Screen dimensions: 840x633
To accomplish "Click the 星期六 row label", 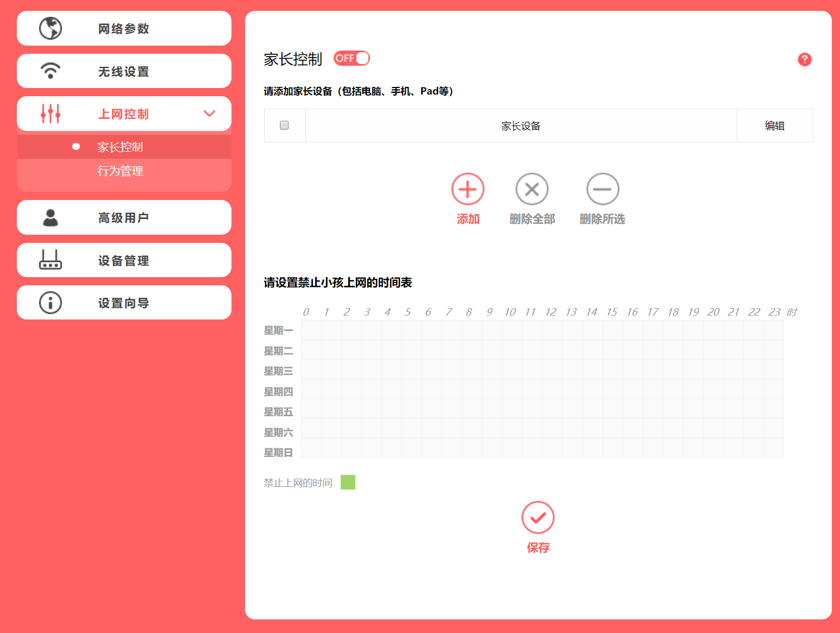I will coord(278,433).
